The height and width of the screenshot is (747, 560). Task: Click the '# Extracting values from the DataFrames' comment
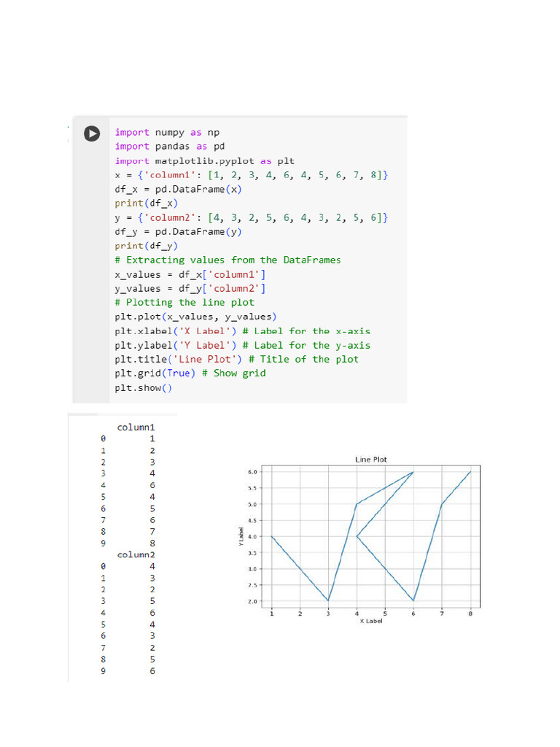click(x=227, y=260)
